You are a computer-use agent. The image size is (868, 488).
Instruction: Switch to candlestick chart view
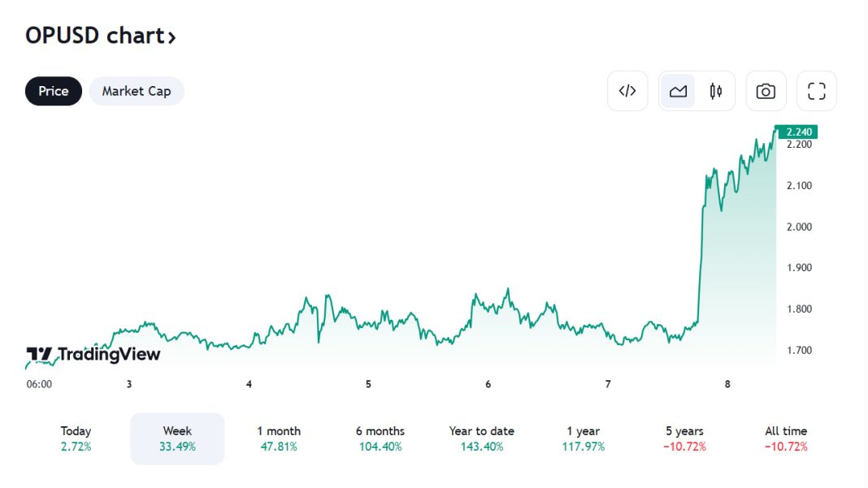click(x=716, y=91)
